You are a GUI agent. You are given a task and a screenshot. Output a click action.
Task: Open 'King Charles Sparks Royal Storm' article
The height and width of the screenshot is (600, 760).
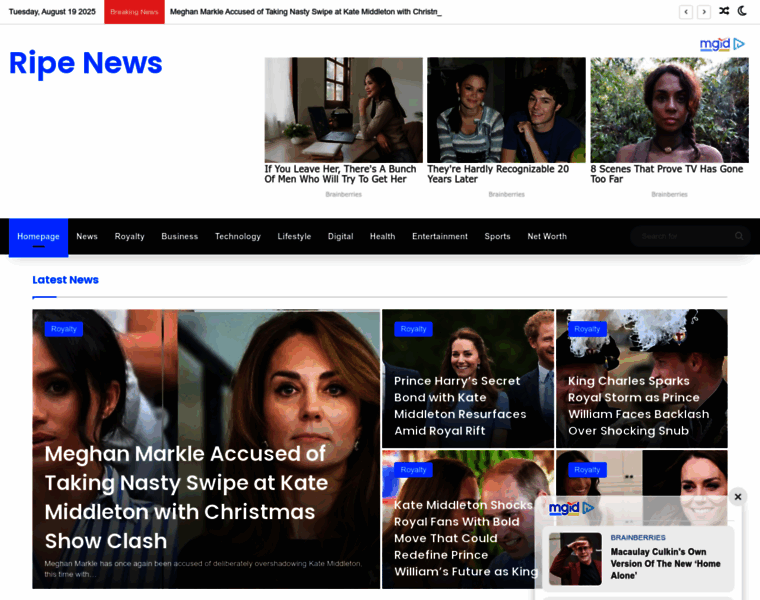638,406
